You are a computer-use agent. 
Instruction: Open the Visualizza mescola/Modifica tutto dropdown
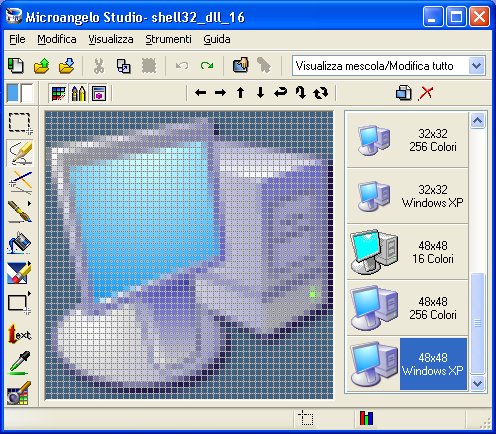[477, 66]
